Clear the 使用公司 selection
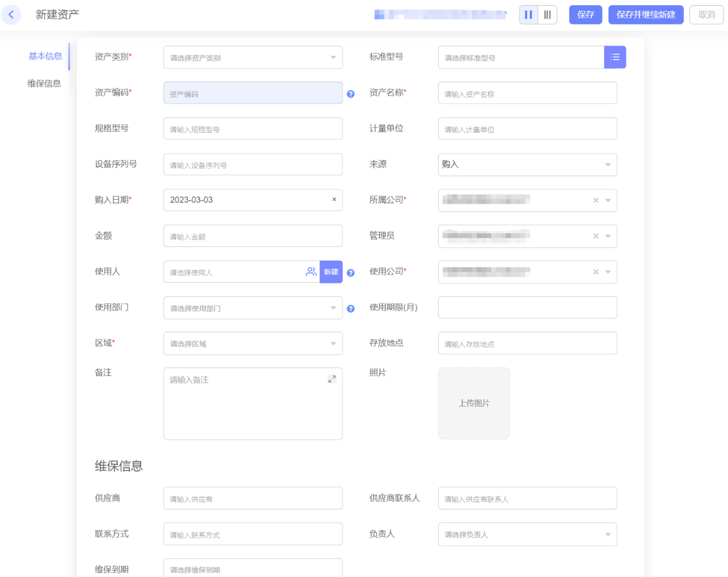 596,272
